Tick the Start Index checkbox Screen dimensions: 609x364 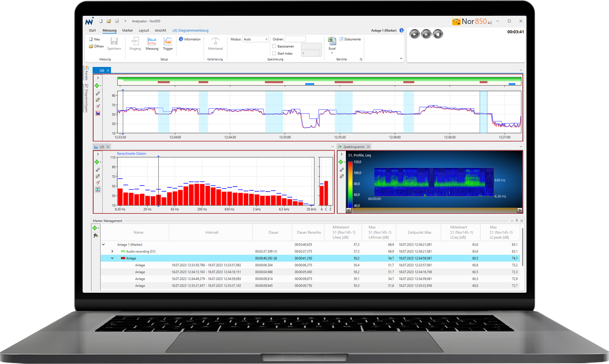(x=274, y=53)
